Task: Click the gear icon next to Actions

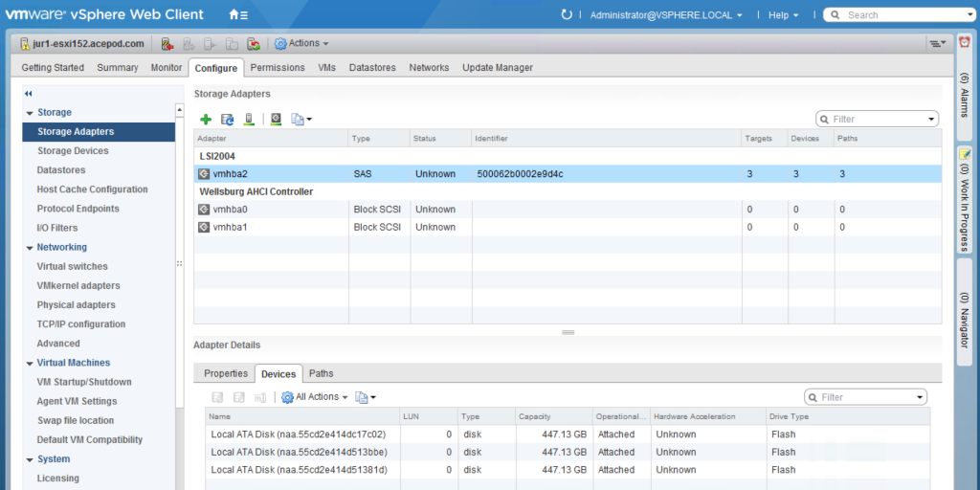Action: (280, 44)
